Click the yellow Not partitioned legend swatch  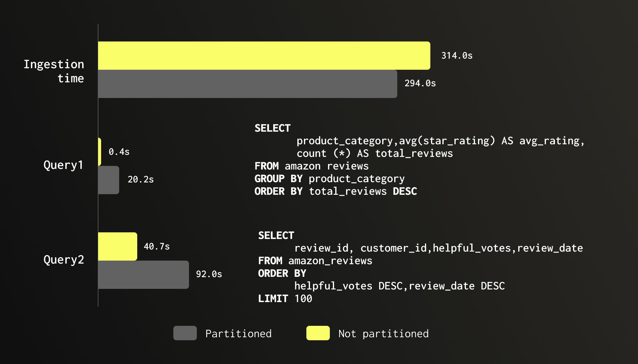[318, 333]
